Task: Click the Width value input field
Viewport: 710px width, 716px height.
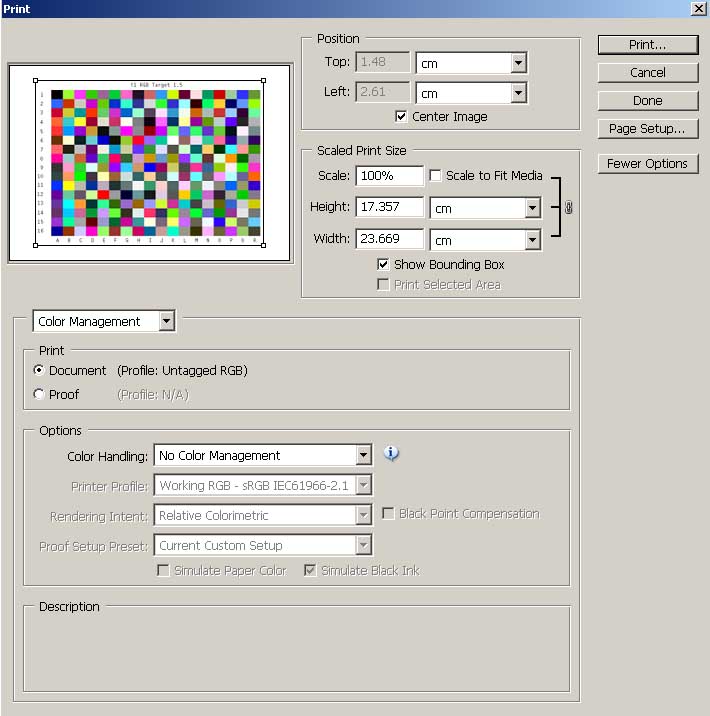Action: 389,239
